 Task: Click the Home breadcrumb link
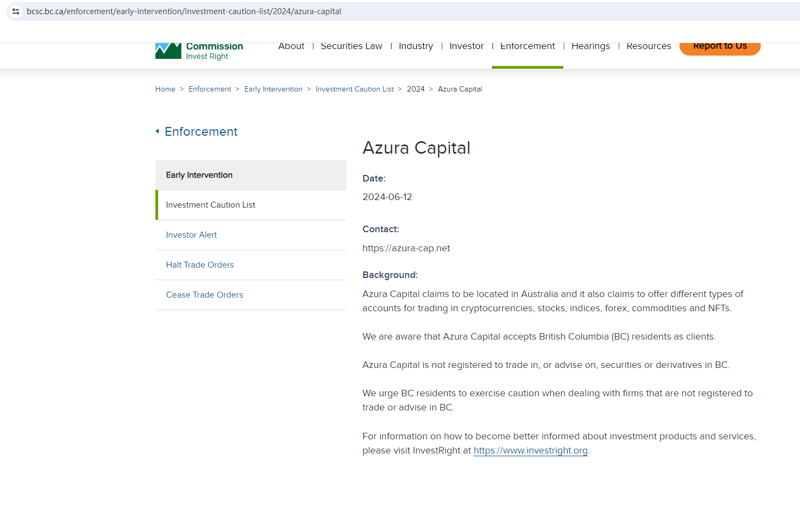(x=165, y=89)
